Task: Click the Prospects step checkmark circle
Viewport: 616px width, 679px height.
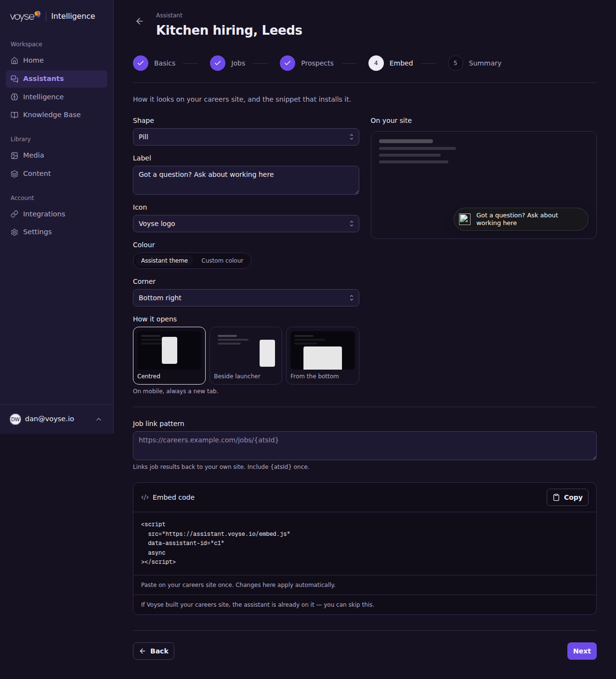Action: tap(288, 63)
